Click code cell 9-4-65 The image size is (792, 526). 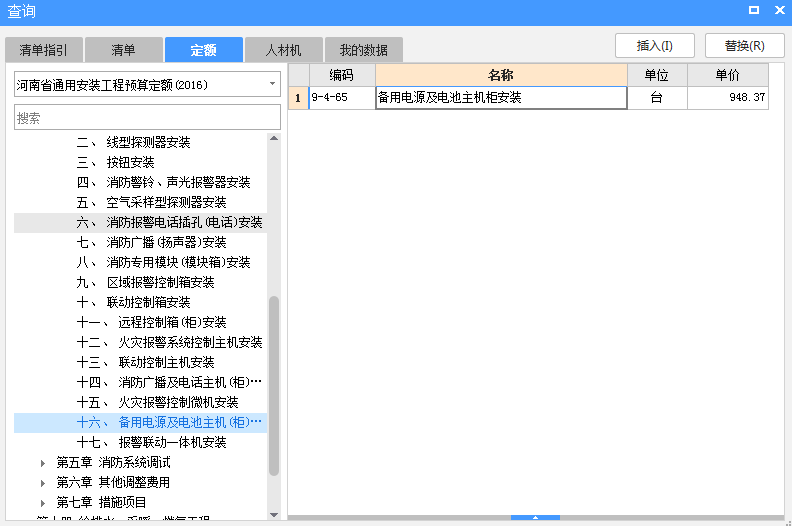[x=342, y=98]
